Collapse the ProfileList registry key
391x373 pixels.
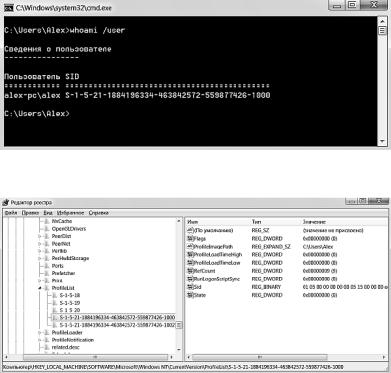point(40,288)
